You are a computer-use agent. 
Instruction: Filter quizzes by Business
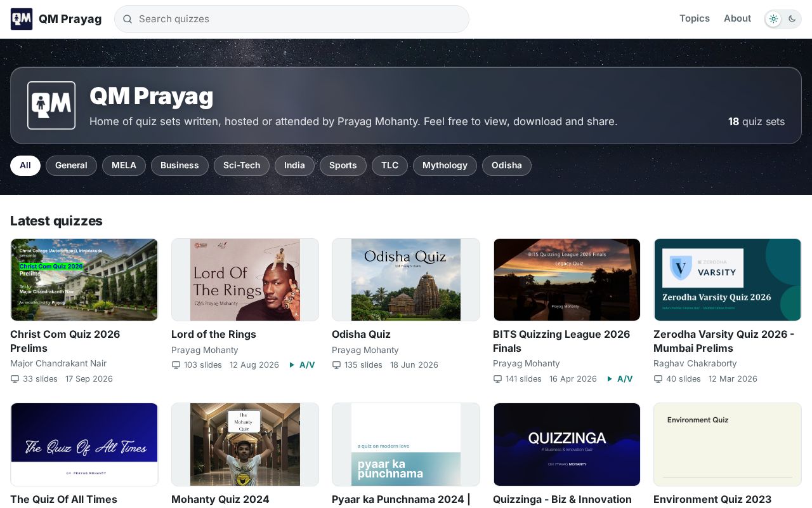tap(180, 166)
